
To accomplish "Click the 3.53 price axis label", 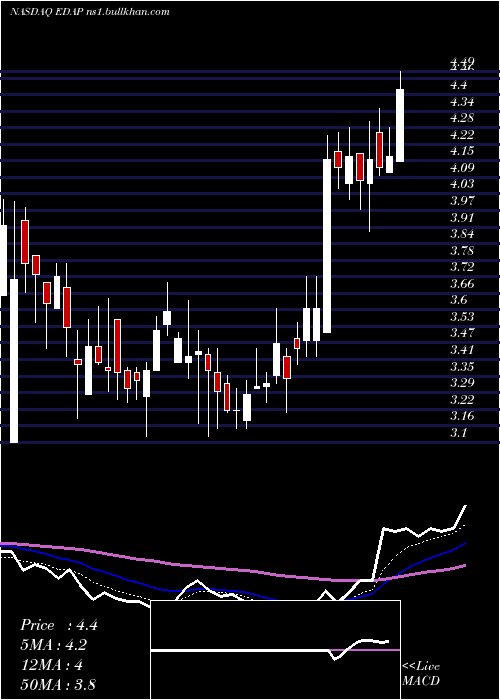I will (x=462, y=317).
